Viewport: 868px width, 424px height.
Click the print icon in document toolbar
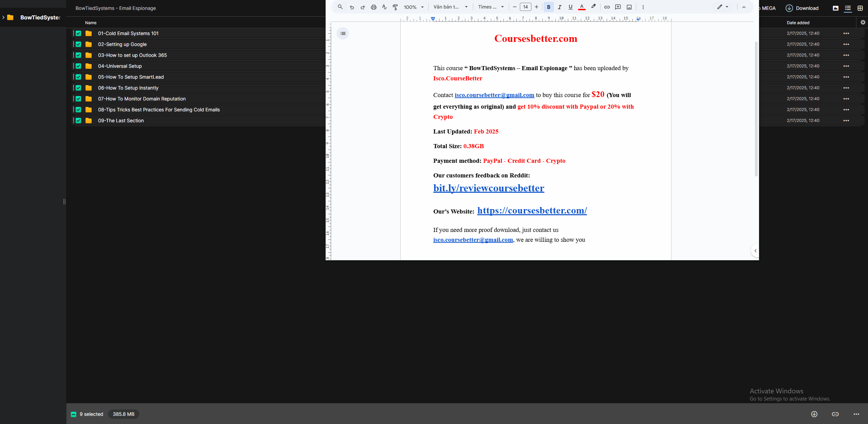point(373,7)
